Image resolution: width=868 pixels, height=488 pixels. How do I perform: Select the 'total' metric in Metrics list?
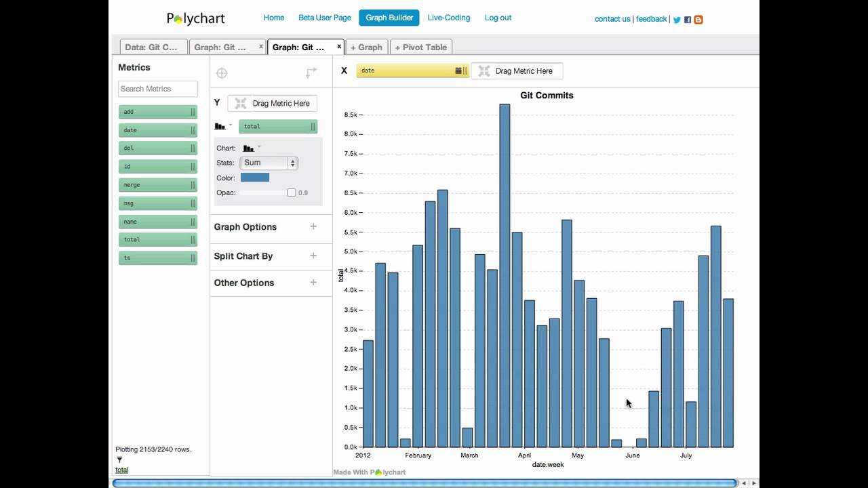click(x=158, y=239)
